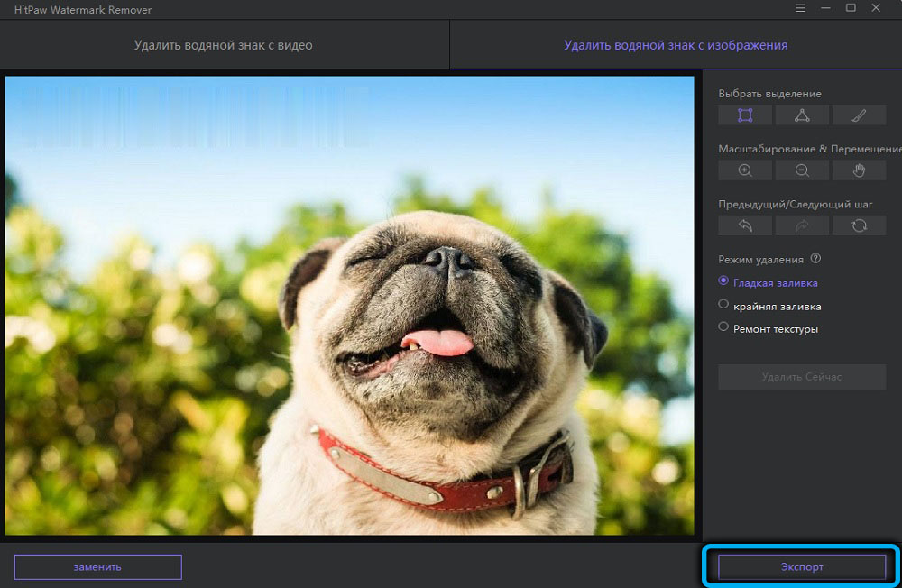Undo the previous step

tap(744, 225)
